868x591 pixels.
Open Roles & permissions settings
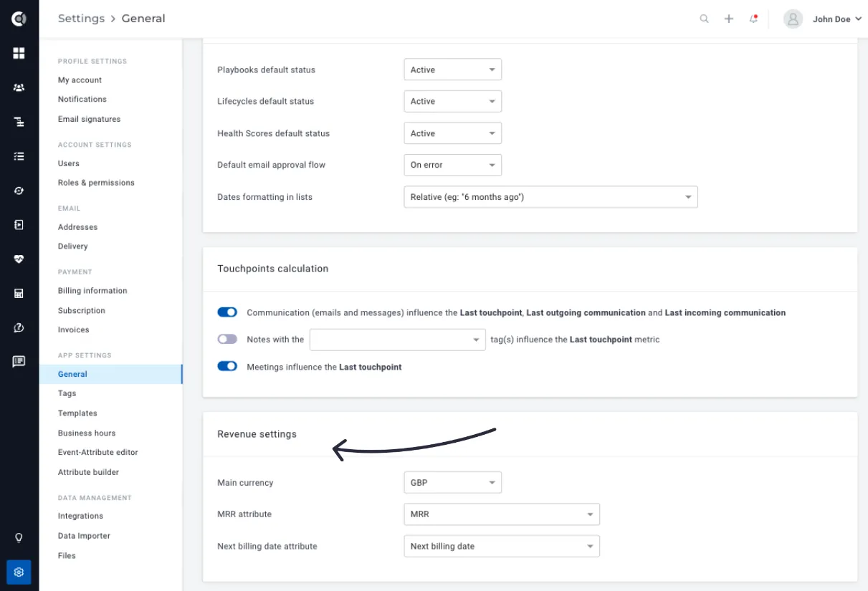[96, 183]
